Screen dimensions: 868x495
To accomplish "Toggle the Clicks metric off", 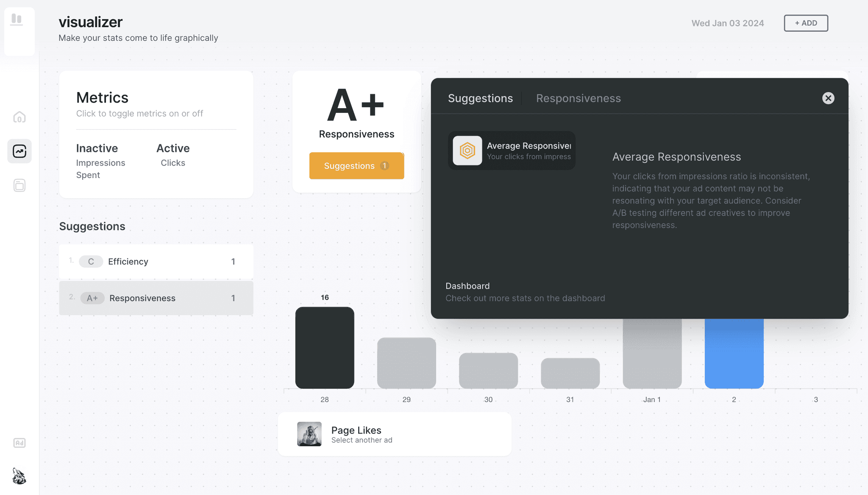I will click(x=172, y=163).
